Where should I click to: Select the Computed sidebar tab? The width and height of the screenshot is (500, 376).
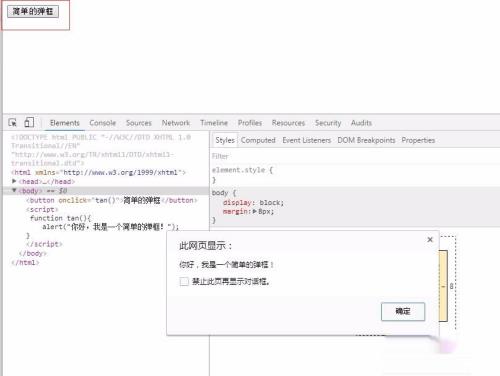pos(258,140)
